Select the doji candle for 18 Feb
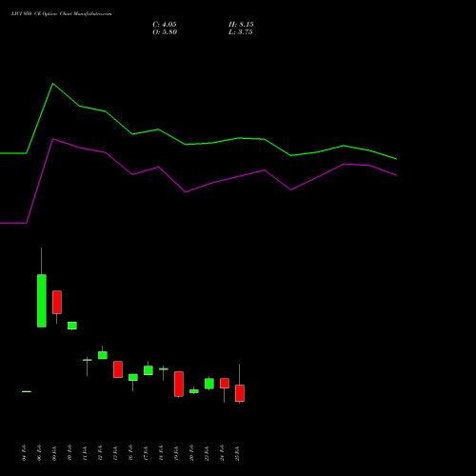This screenshot has width=476, height=476. [x=164, y=369]
